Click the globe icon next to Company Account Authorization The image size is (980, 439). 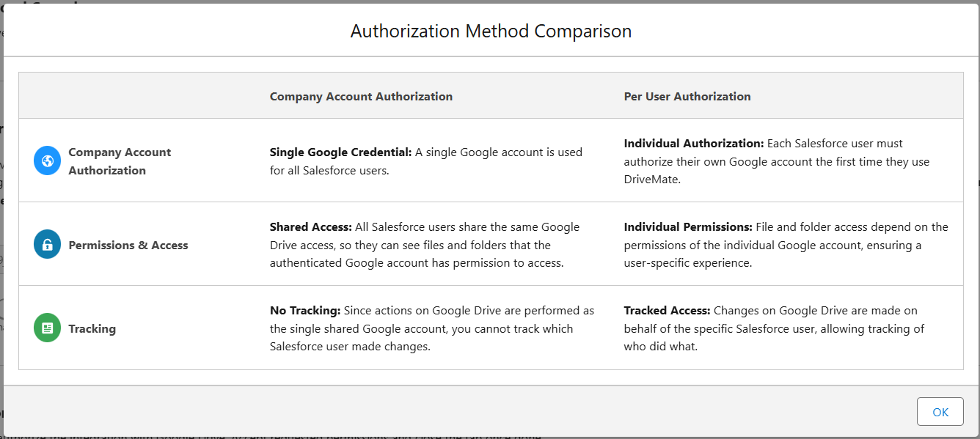(46, 160)
